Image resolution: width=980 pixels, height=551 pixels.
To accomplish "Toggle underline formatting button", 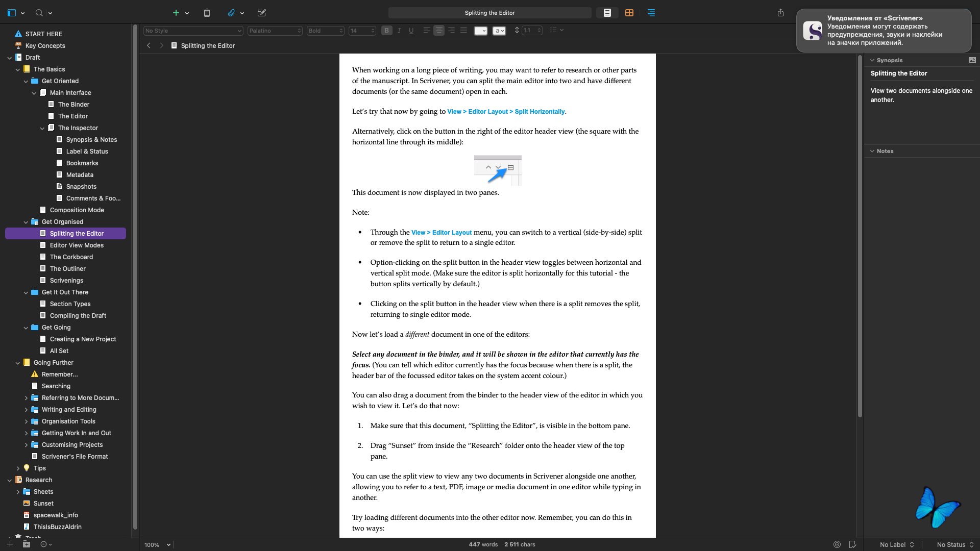I will 411,31.
